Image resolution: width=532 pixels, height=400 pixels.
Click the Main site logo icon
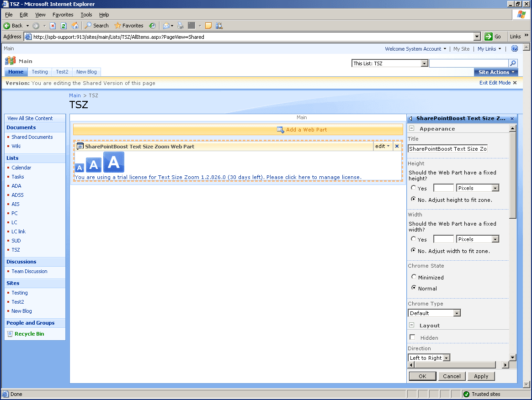pos(10,61)
